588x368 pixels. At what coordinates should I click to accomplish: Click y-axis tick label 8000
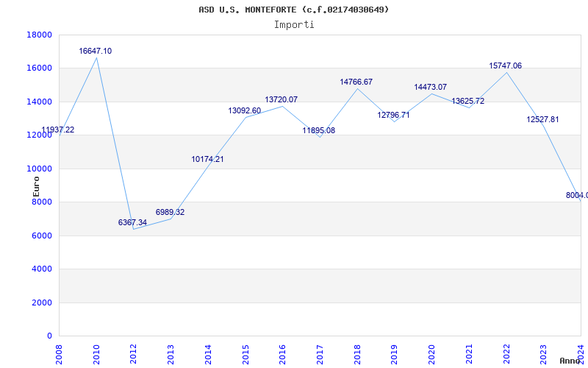click(x=42, y=202)
